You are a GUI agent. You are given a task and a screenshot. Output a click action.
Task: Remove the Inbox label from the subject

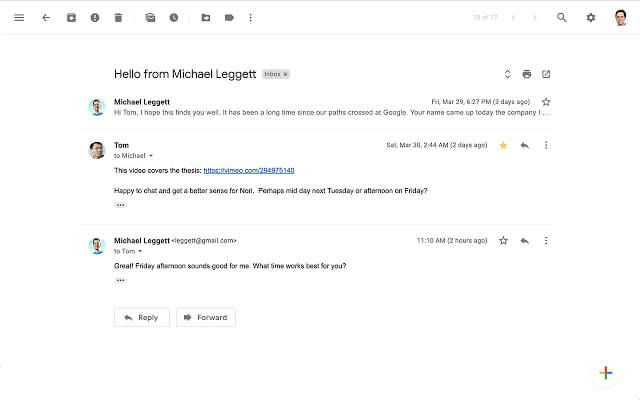[286, 74]
